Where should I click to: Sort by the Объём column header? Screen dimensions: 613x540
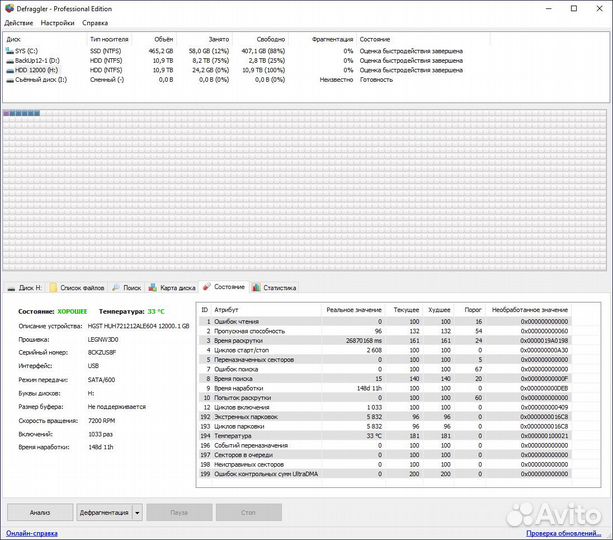click(154, 39)
